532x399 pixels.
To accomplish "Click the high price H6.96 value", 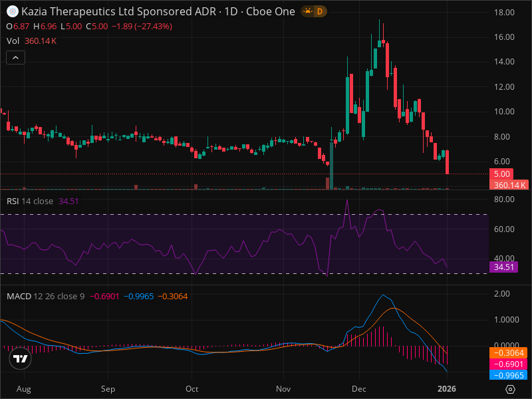I will pyautogui.click(x=45, y=27).
